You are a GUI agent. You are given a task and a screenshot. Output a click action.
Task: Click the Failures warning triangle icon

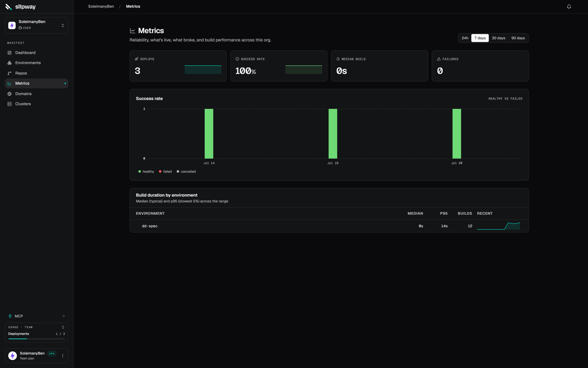pyautogui.click(x=439, y=59)
